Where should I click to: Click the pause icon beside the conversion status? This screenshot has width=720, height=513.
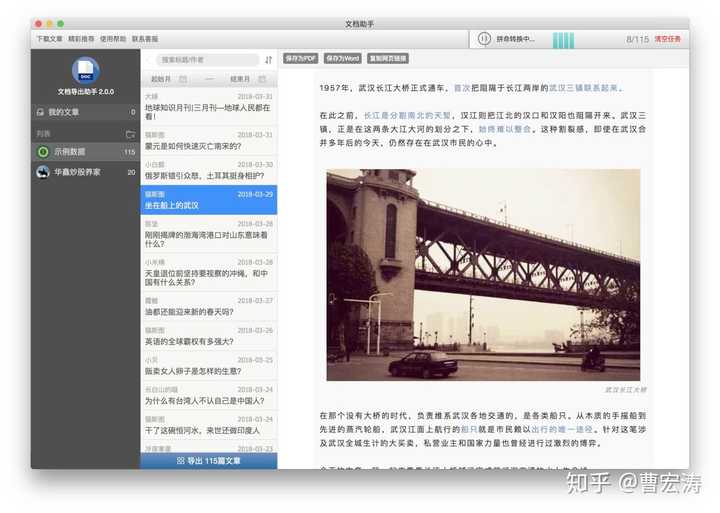pyautogui.click(x=484, y=39)
